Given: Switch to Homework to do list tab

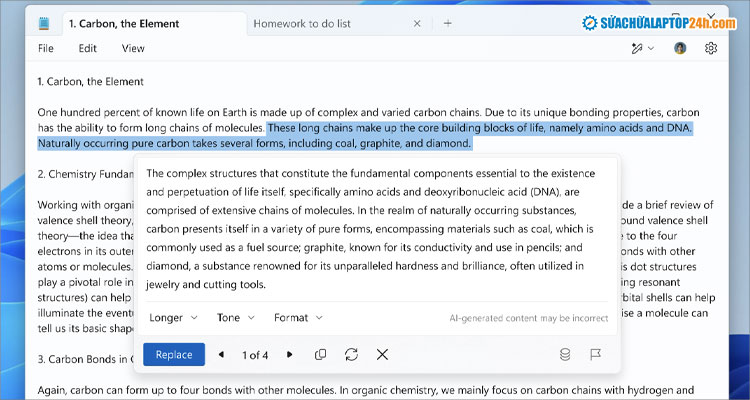Looking at the screenshot, I should (300, 22).
